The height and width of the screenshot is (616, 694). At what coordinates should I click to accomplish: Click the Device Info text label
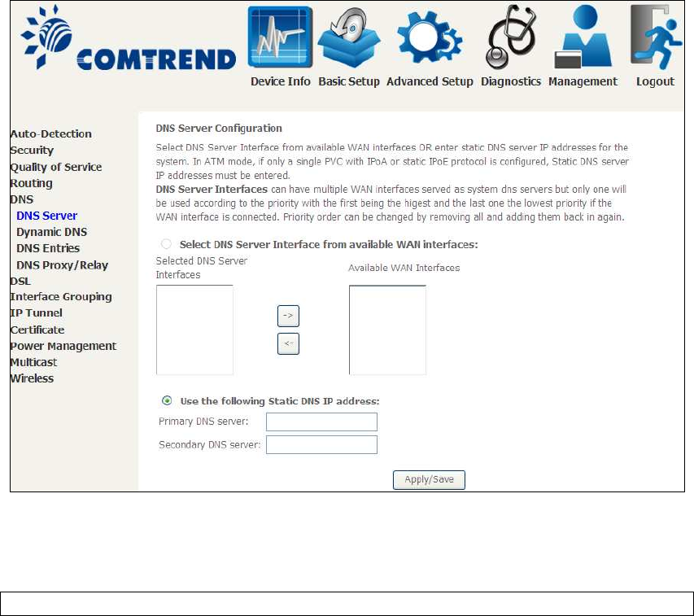click(x=281, y=81)
